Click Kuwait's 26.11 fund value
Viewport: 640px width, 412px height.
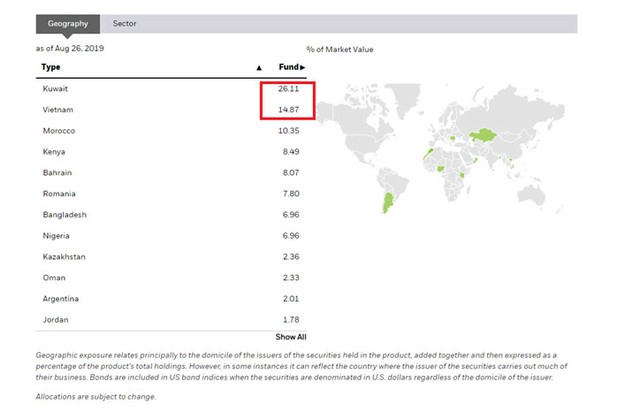289,89
